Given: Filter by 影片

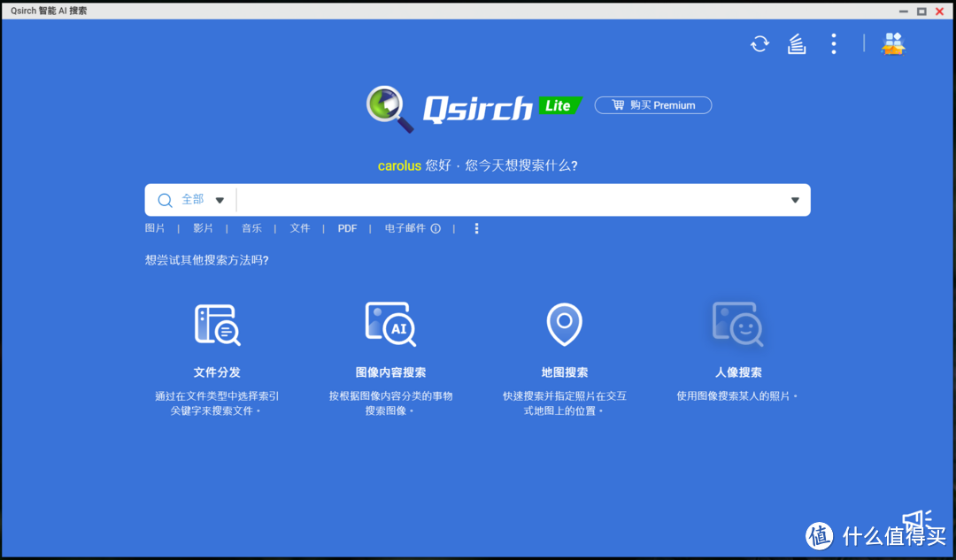Looking at the screenshot, I should (x=203, y=228).
